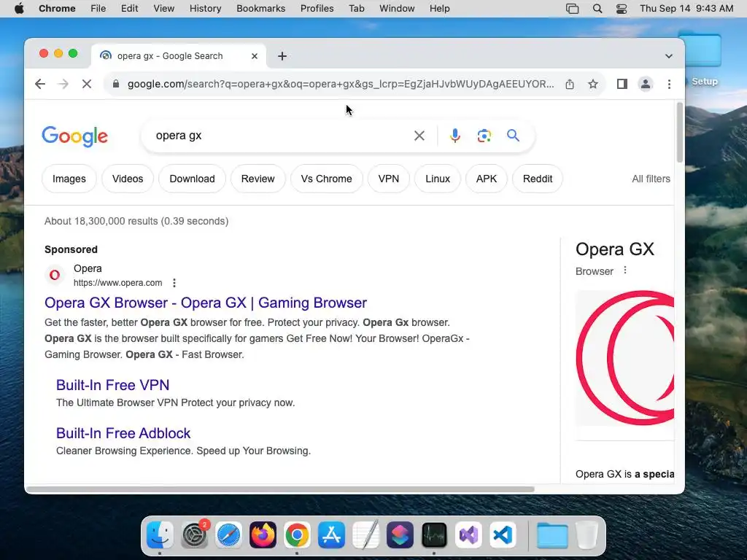The width and height of the screenshot is (747, 560).
Task: Open purple Visual Studio from dock
Action: click(x=469, y=534)
